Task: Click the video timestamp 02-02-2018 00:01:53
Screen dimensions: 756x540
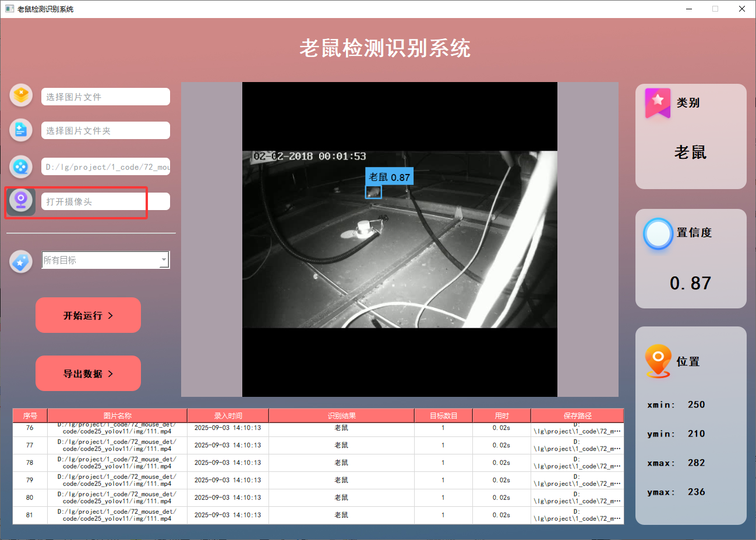Action: click(310, 156)
